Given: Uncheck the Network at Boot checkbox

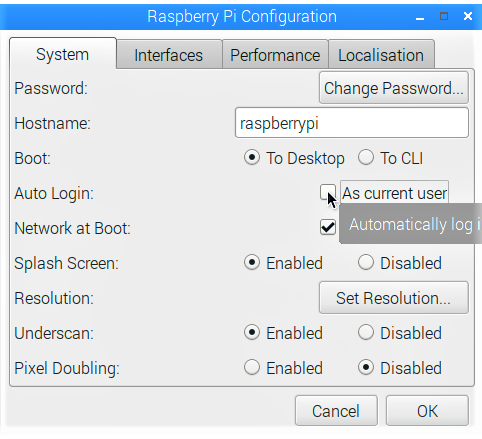Looking at the screenshot, I should coord(328,228).
